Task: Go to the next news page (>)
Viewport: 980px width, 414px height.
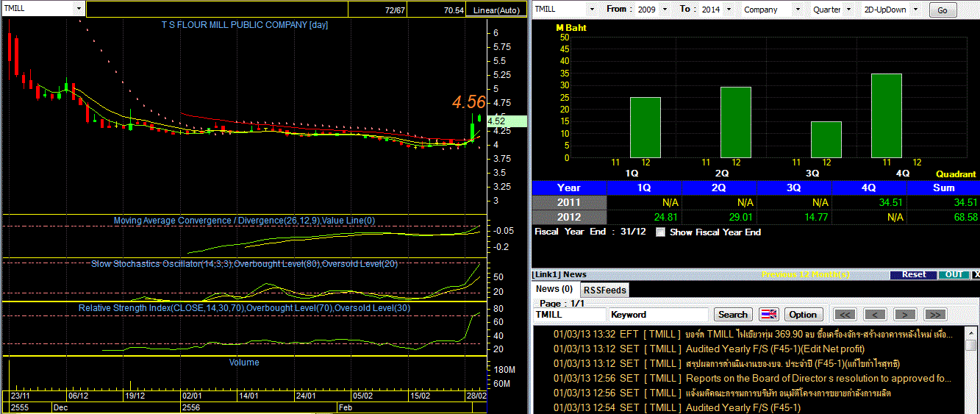Action: point(904,314)
